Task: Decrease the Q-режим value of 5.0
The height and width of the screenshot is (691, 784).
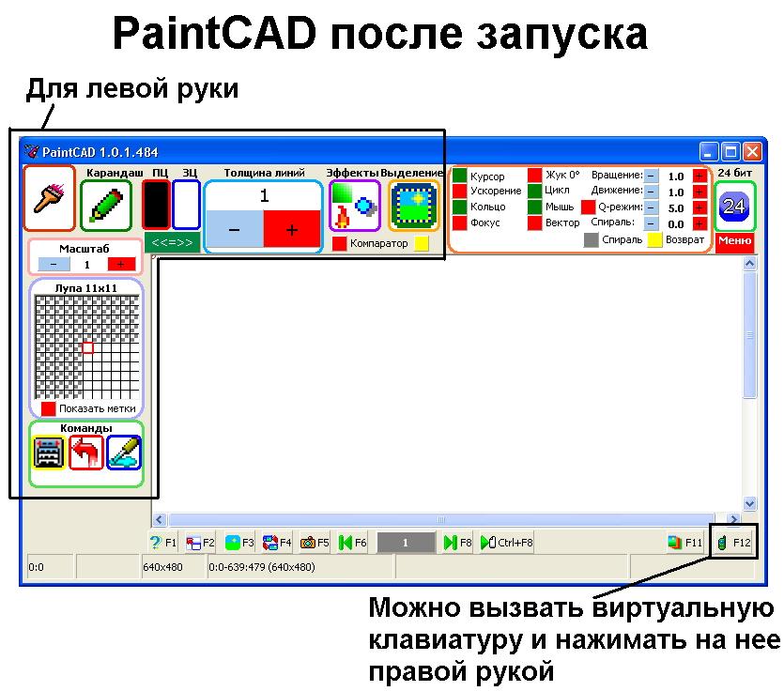Action: [x=651, y=208]
